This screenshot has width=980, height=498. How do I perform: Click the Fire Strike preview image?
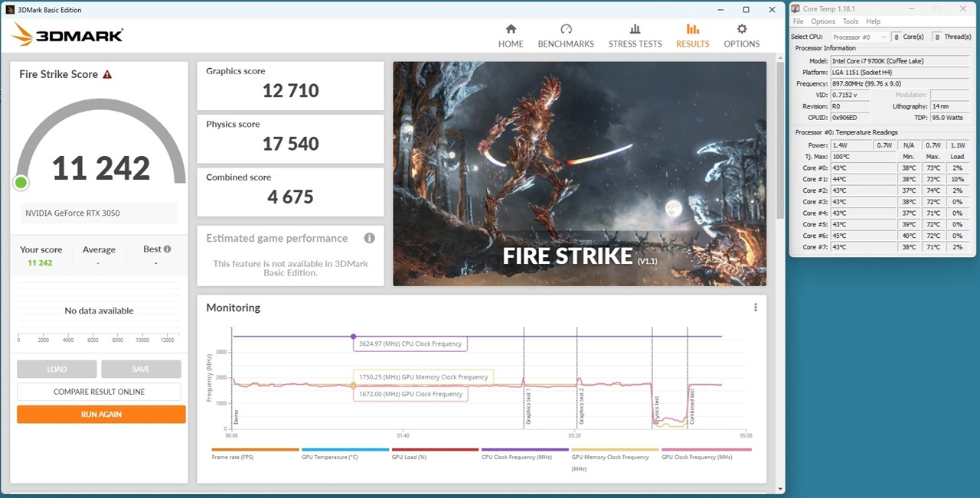pos(580,174)
